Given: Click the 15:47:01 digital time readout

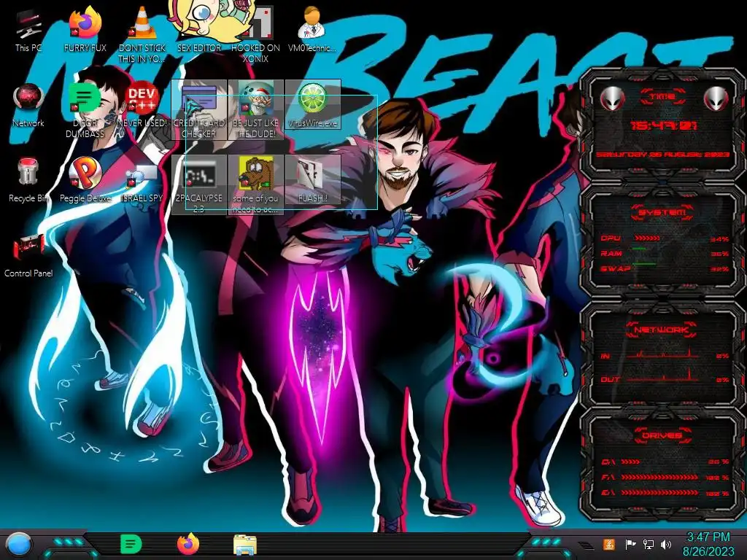Looking at the screenshot, I should click(663, 125).
